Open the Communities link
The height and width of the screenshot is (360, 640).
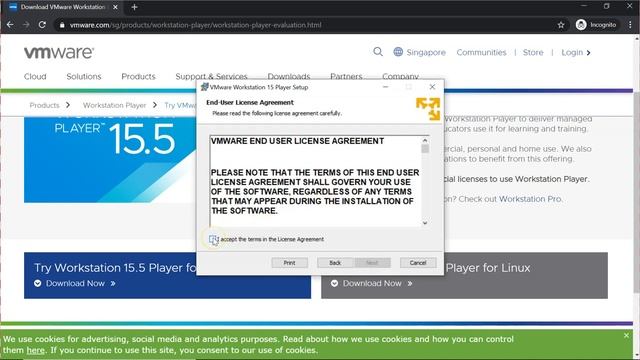tap(481, 52)
